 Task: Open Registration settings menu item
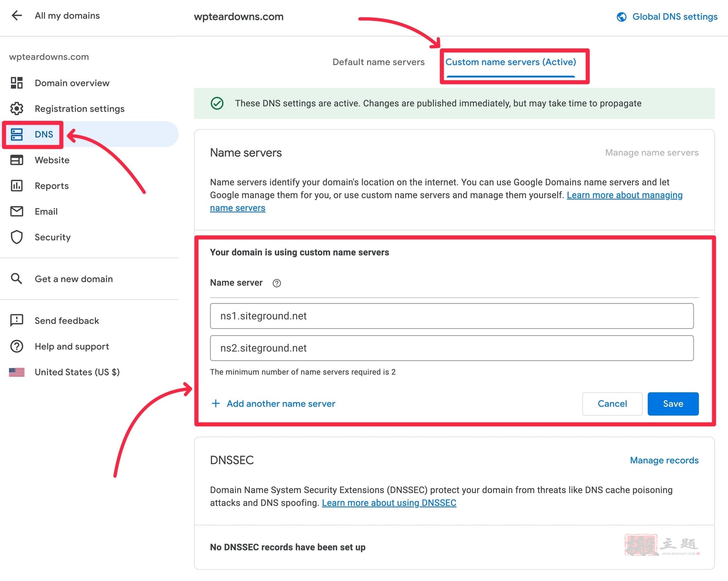click(x=80, y=109)
